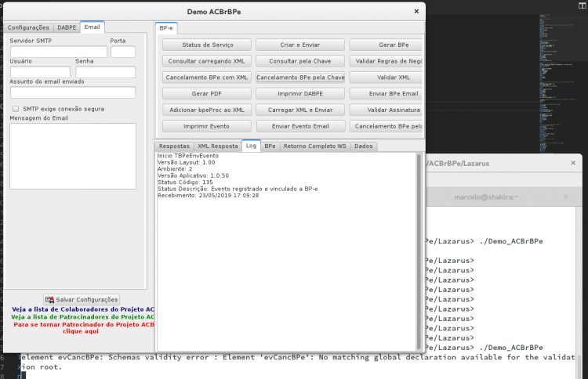Screen dimensions: 588x379
Task: Close the marcelo@shakira terminal tab
Action: coord(565,197)
